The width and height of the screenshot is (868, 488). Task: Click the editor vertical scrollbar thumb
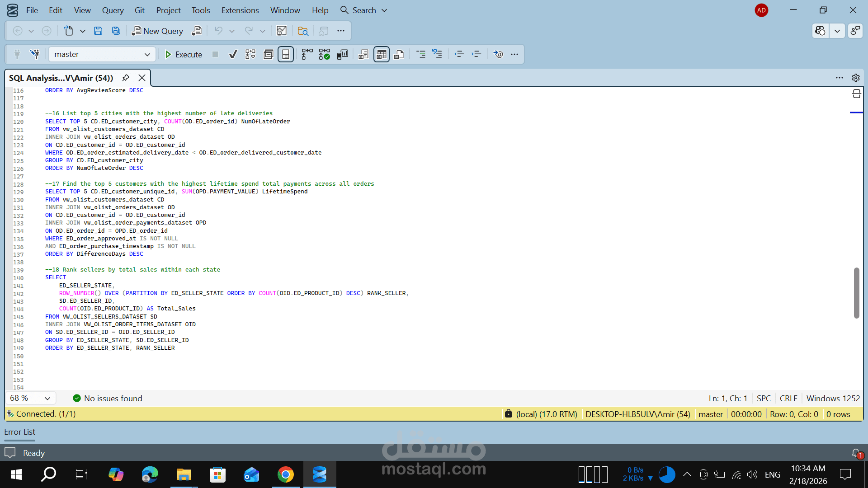tap(856, 293)
